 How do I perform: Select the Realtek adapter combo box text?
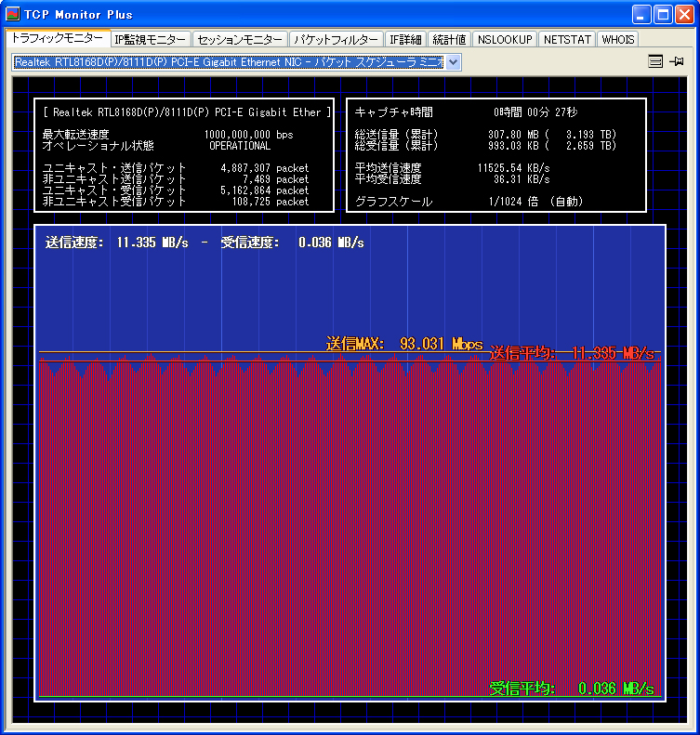click(x=228, y=61)
